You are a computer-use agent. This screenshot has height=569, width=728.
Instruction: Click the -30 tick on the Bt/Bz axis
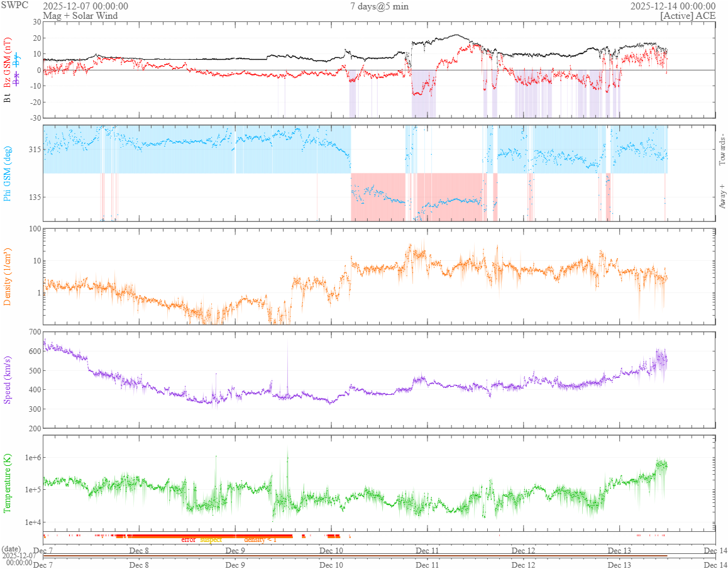tap(35, 118)
